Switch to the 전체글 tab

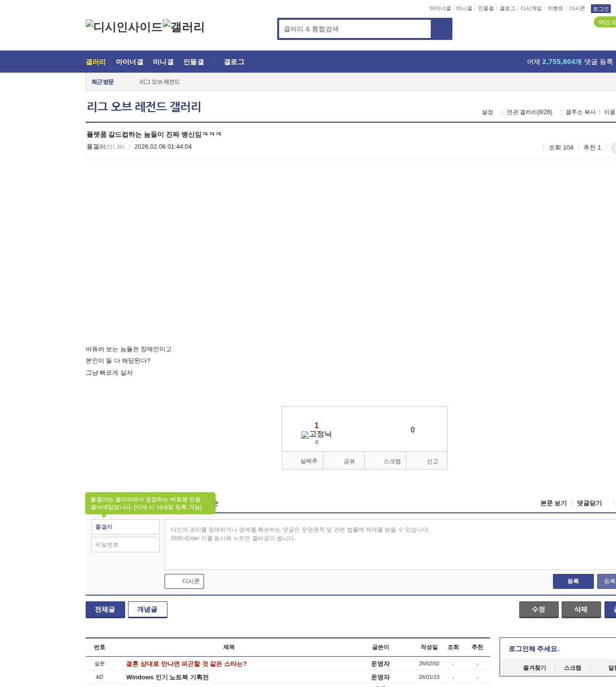[x=105, y=610]
